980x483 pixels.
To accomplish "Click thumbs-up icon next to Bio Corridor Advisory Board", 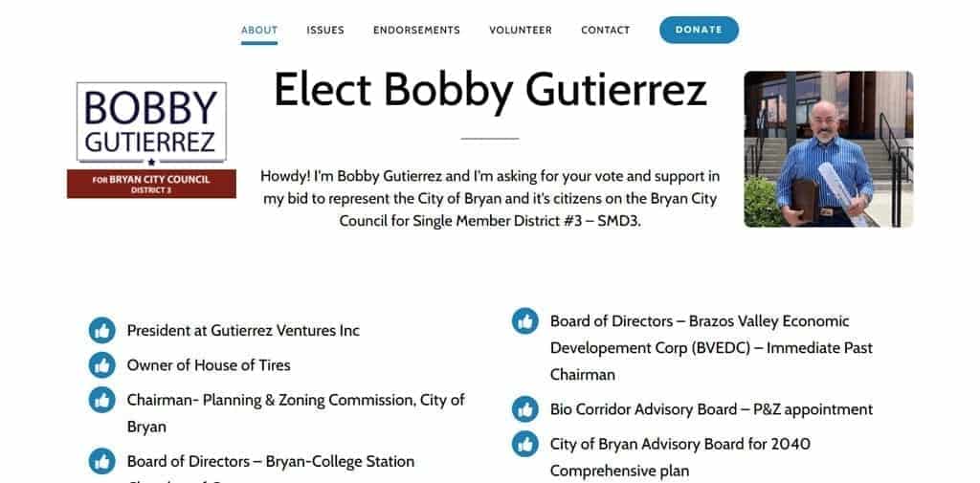I will 524,409.
